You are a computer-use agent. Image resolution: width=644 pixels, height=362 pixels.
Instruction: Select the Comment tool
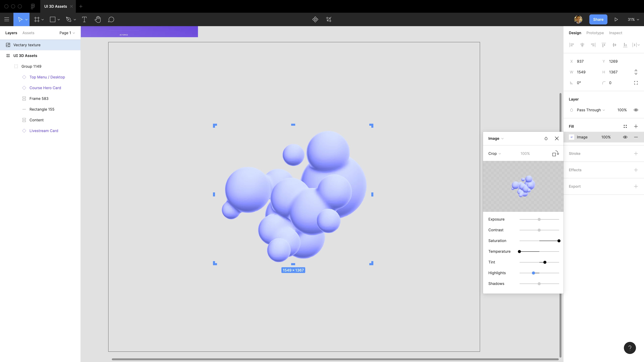click(111, 19)
